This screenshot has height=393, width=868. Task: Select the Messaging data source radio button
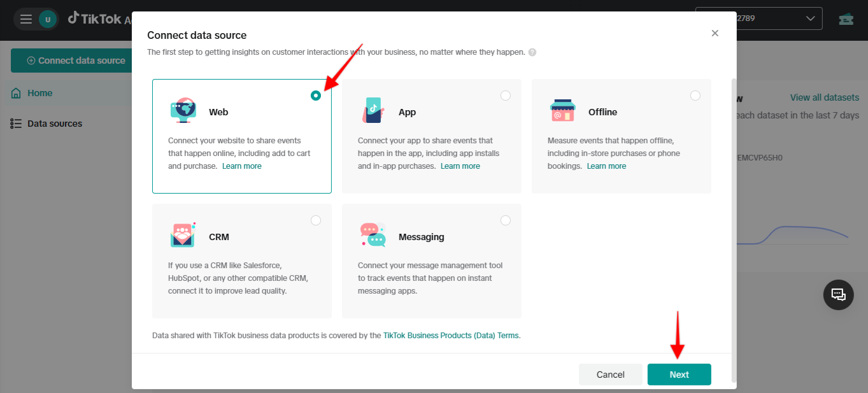click(506, 220)
